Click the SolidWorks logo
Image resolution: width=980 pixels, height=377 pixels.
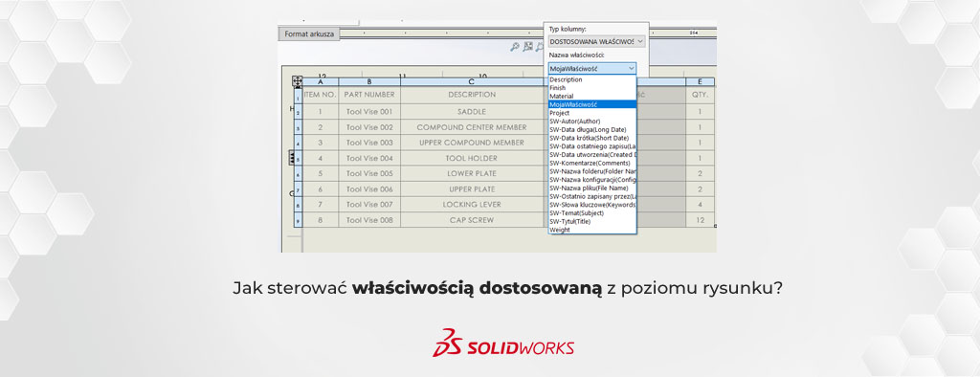point(503,344)
